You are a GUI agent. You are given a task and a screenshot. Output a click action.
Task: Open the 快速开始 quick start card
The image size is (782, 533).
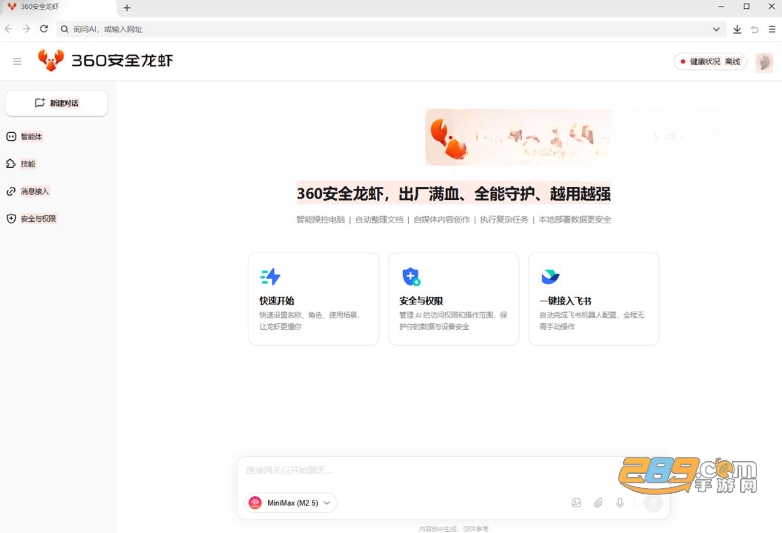pos(314,299)
